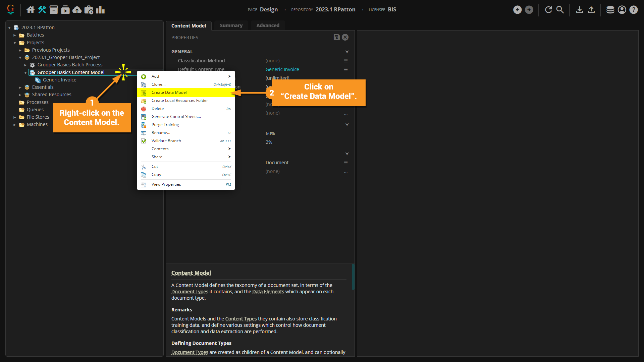Choose Generate Control Sheets from context menu
644x362 pixels.
(176, 117)
